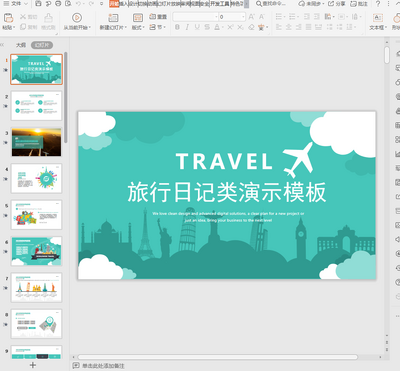Open the Start (开始) ribbon tab
Viewport: 400px width, 371px height.
click(114, 4)
